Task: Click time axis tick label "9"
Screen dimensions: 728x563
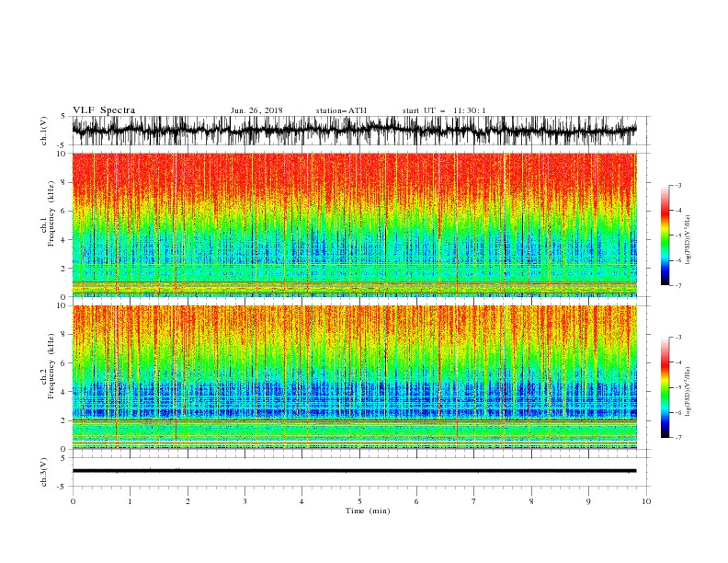Action: point(588,501)
